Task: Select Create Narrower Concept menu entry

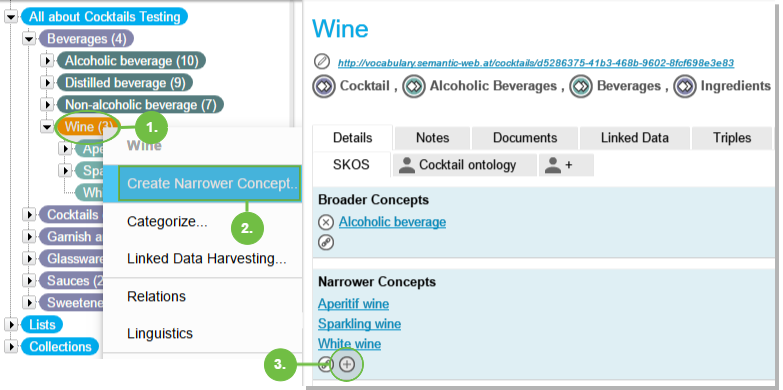Action: (x=210, y=183)
